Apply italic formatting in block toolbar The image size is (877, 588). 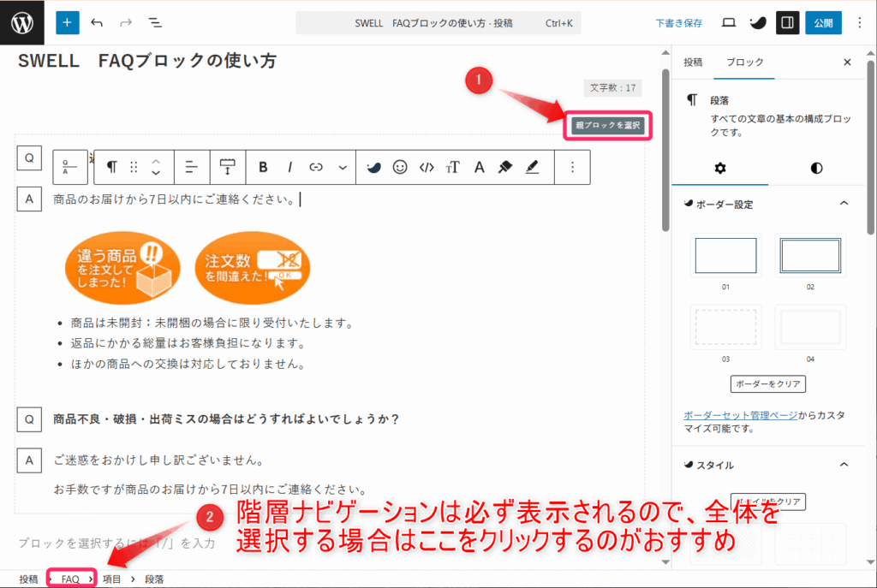point(289,167)
